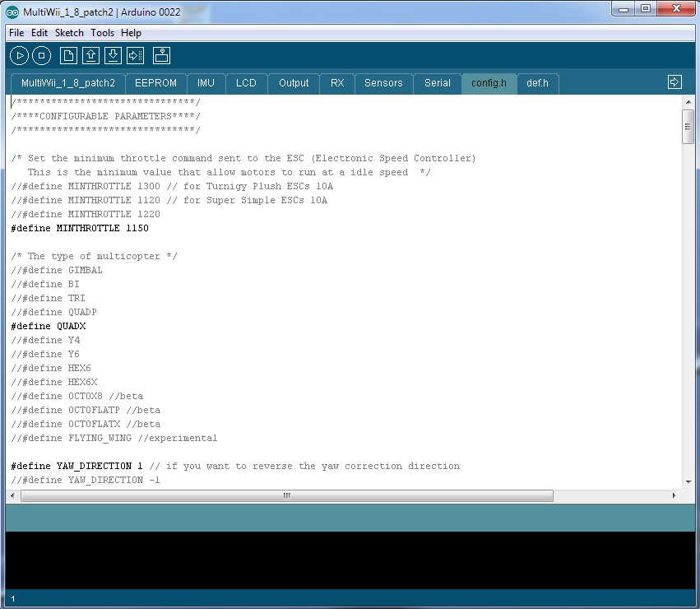Image resolution: width=700 pixels, height=609 pixels.
Task: Open the Sketch menu
Action: tap(69, 33)
